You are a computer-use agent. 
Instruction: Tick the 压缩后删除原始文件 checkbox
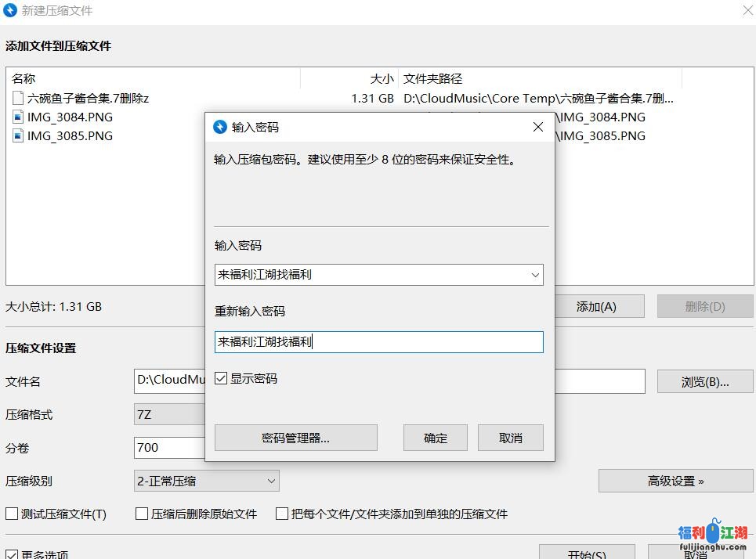pos(142,514)
